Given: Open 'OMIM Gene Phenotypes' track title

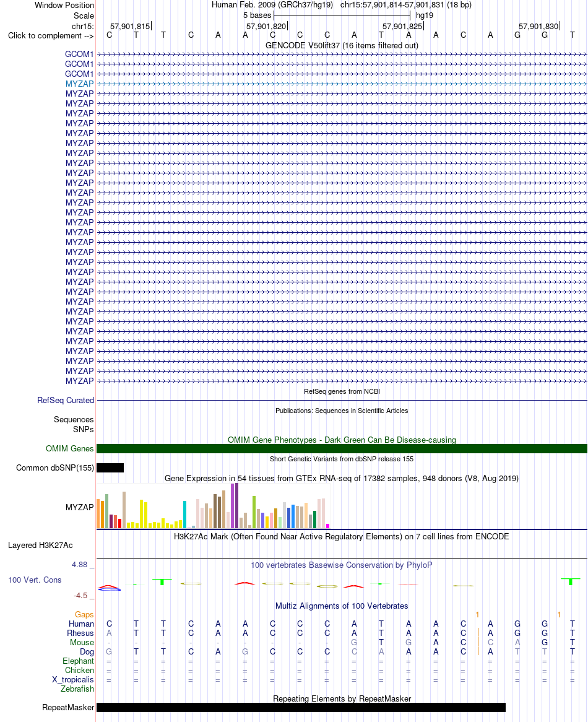Looking at the screenshot, I should coord(342,440).
